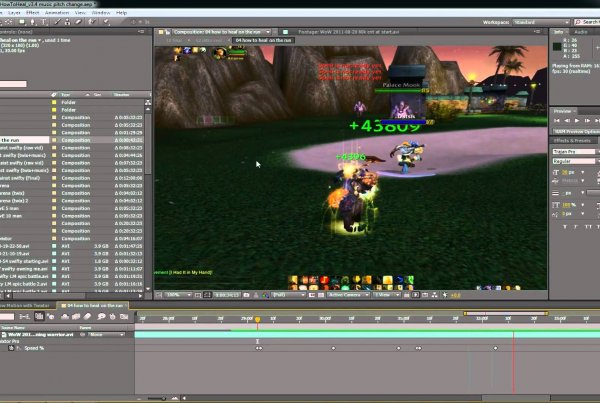Toggle stopwatch for Speed % property
The image size is (600, 403).
pos(11,348)
